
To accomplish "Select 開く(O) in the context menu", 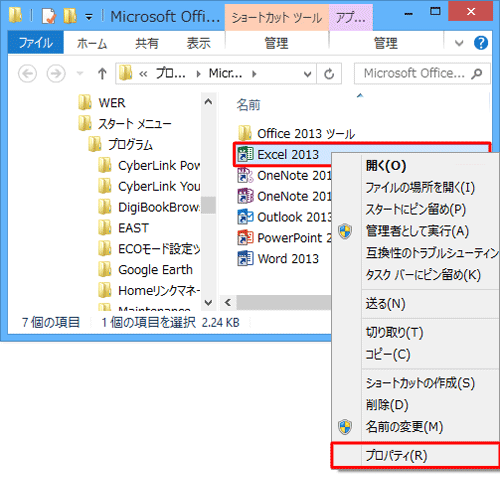I will 386,165.
